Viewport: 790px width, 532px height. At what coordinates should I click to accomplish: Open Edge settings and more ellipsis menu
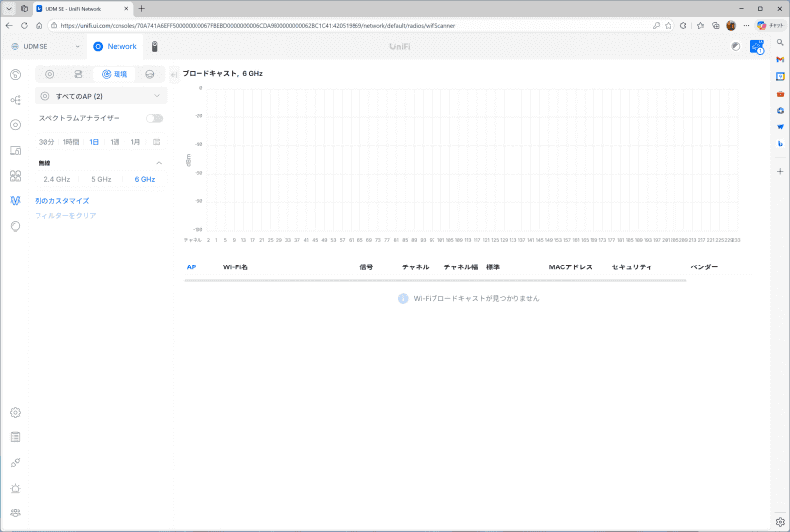(746, 26)
